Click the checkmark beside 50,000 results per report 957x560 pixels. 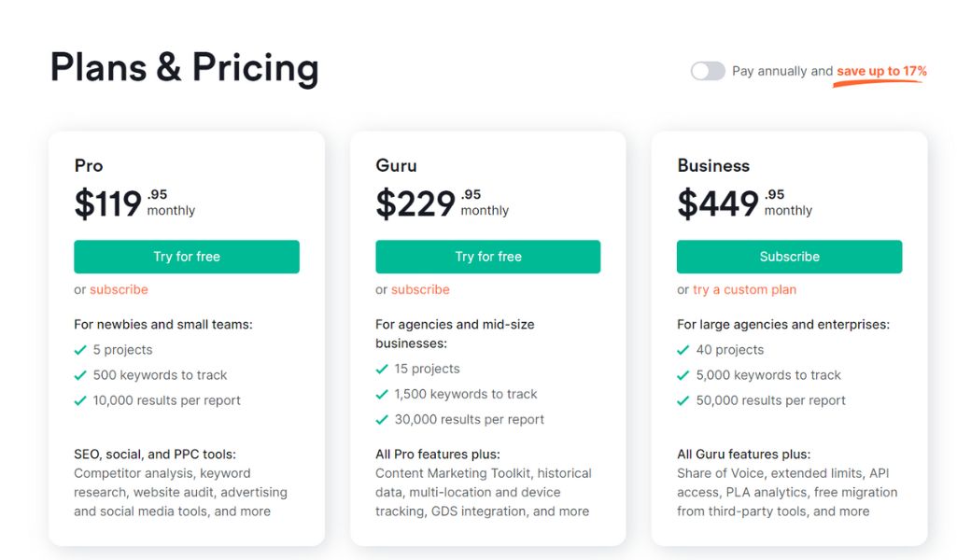coord(683,400)
